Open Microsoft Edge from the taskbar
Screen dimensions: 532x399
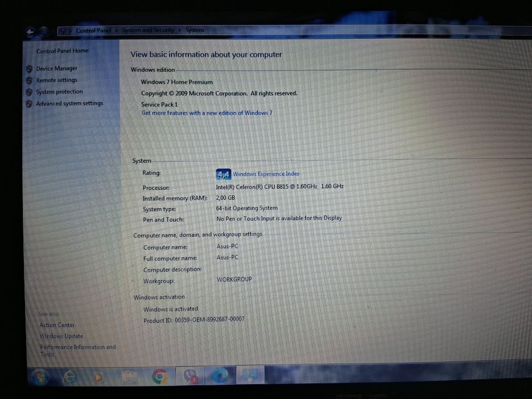point(220,376)
